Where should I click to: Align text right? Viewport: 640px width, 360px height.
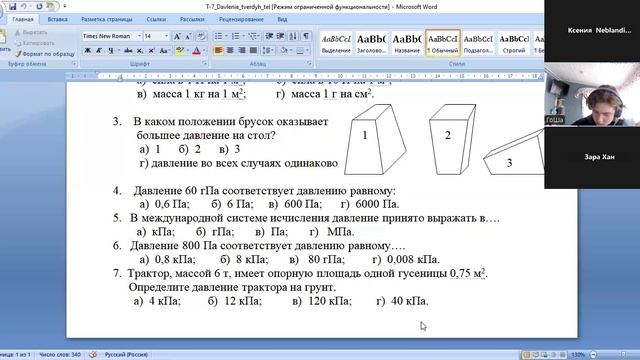click(242, 51)
